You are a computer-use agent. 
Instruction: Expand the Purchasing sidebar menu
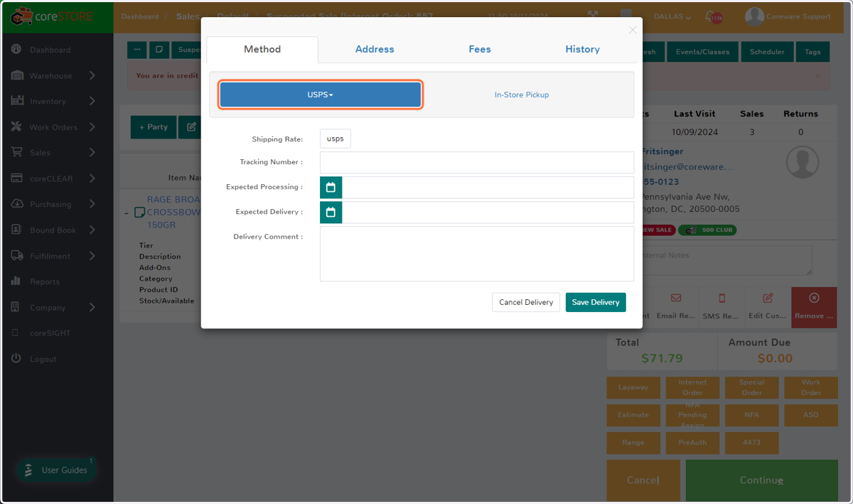click(92, 204)
